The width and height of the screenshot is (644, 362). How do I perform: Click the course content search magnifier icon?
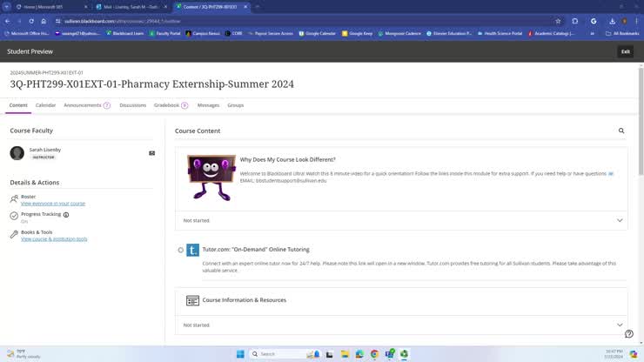621,131
